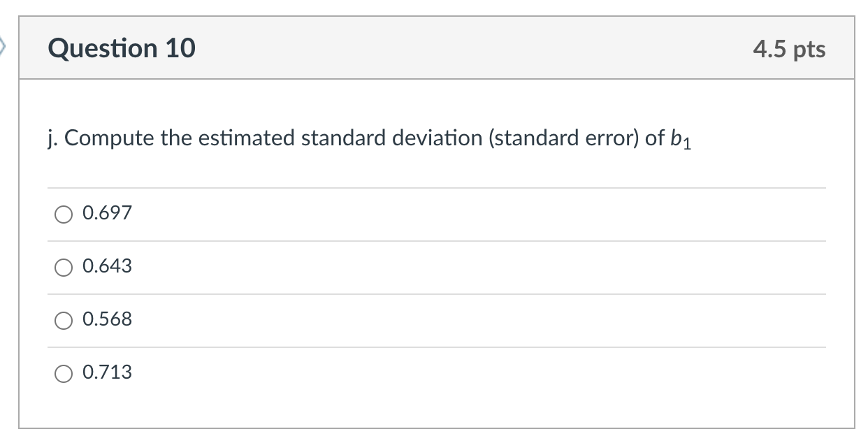The height and width of the screenshot is (443, 868).
Task: Click the Question 10 header title
Action: pyautogui.click(x=122, y=48)
